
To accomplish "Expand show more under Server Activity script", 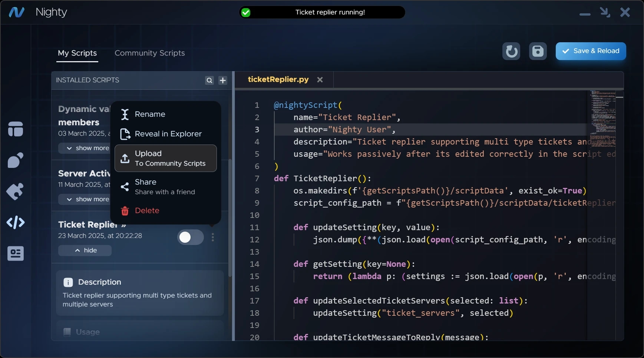I will [x=85, y=199].
